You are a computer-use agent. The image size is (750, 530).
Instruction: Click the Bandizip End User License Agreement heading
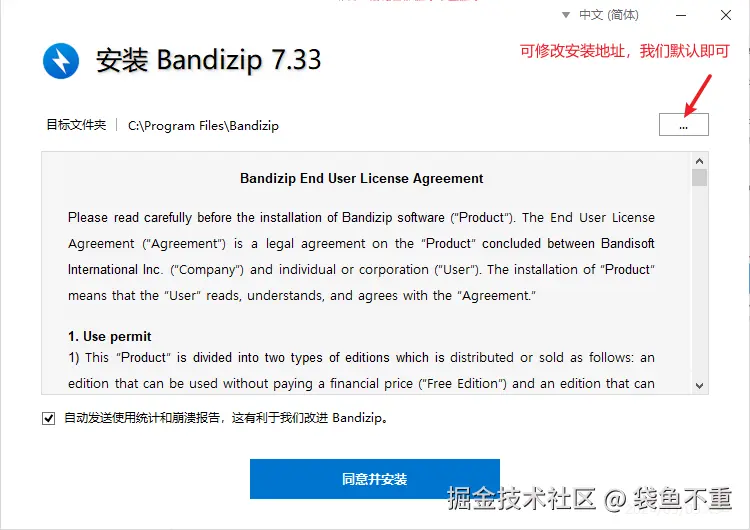[362, 178]
